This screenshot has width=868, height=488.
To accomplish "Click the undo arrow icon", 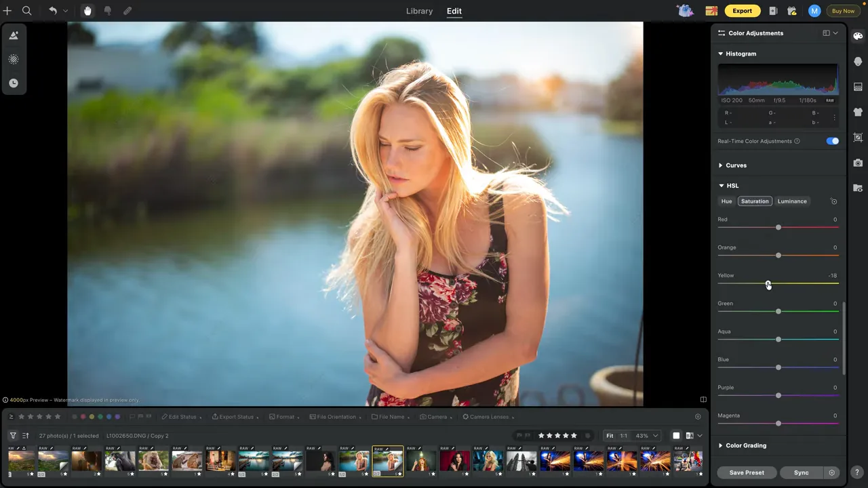I will click(52, 11).
